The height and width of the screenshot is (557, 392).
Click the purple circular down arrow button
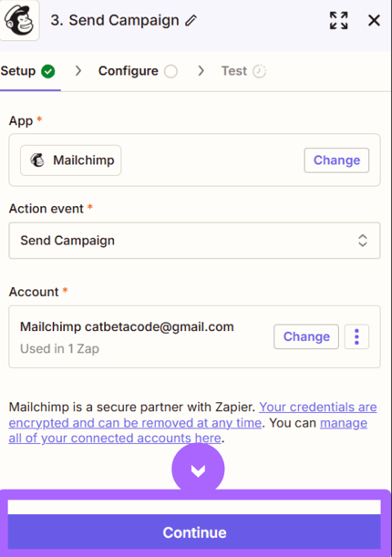[198, 469]
